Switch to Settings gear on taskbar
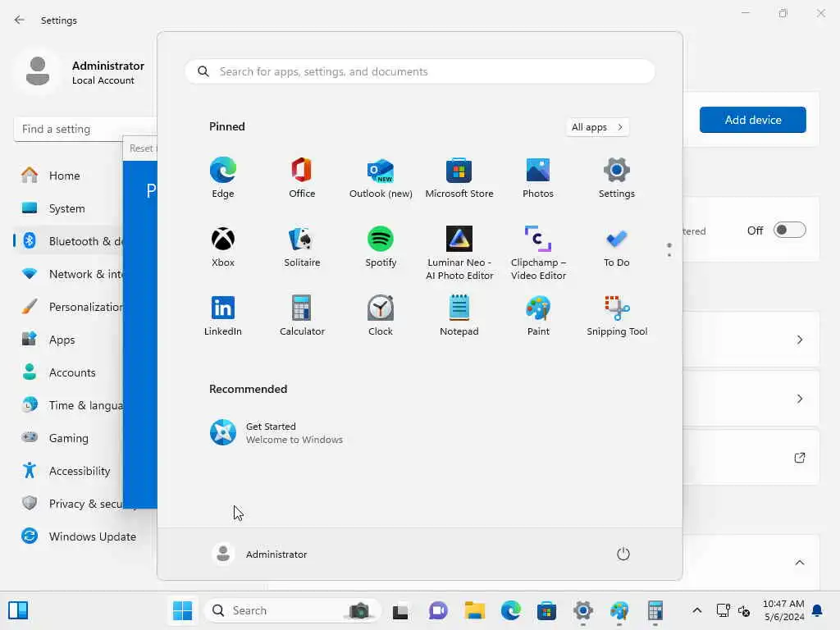The width and height of the screenshot is (840, 630). [583, 610]
